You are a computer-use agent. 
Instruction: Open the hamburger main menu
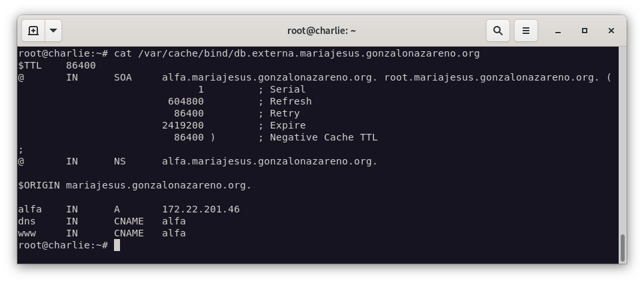tap(526, 31)
